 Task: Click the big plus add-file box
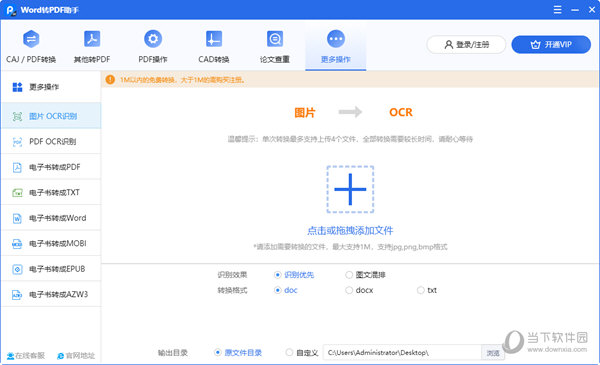350,189
